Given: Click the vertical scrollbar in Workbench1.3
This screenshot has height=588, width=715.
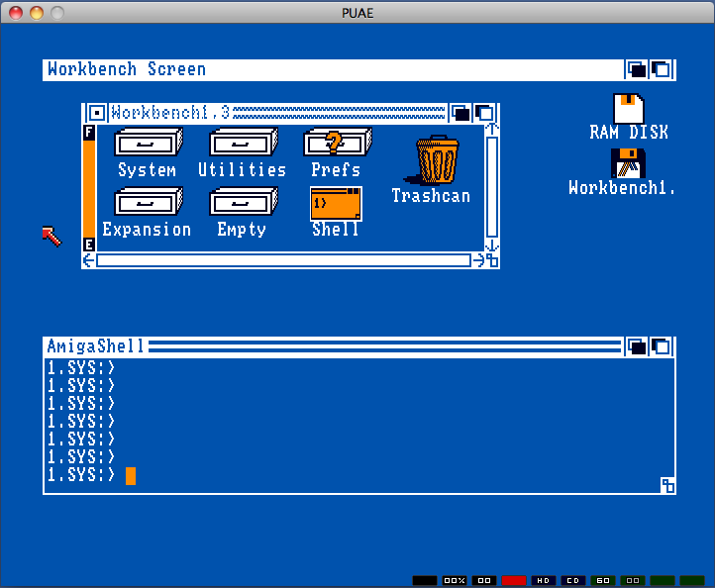Looking at the screenshot, I should (491, 187).
